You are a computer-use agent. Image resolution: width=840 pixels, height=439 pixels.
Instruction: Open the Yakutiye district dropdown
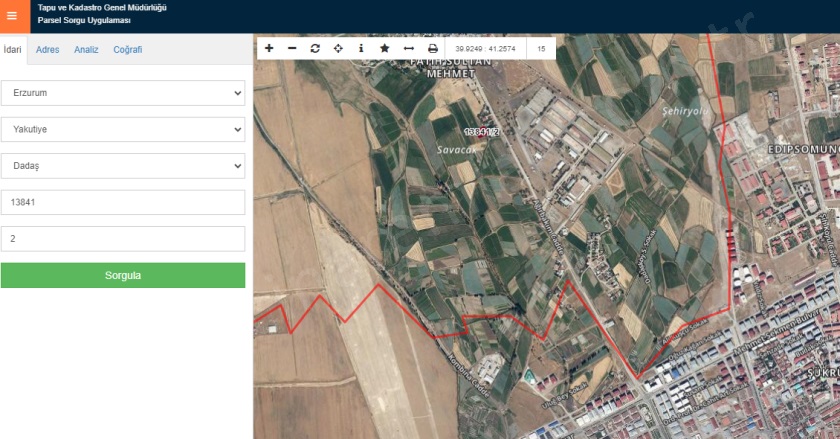coord(123,129)
